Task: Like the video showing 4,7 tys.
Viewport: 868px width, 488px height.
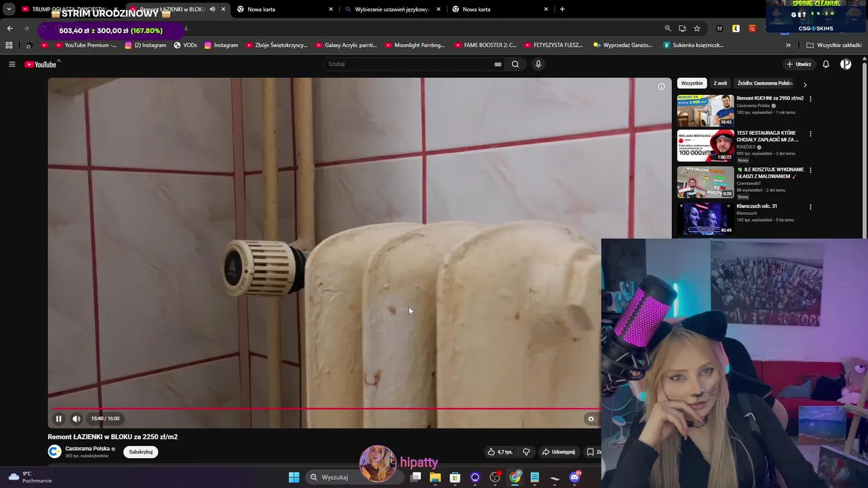Action: [x=500, y=452]
